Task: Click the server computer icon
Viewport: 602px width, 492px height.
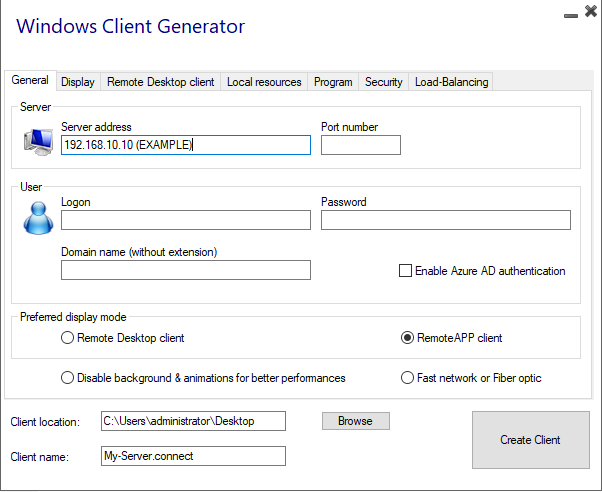Action: [37, 142]
